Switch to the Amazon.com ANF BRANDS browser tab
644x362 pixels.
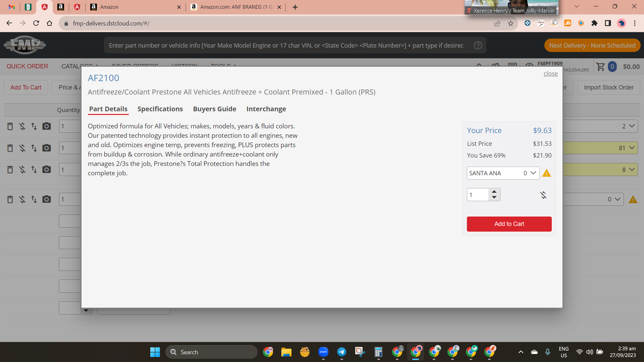click(x=236, y=7)
